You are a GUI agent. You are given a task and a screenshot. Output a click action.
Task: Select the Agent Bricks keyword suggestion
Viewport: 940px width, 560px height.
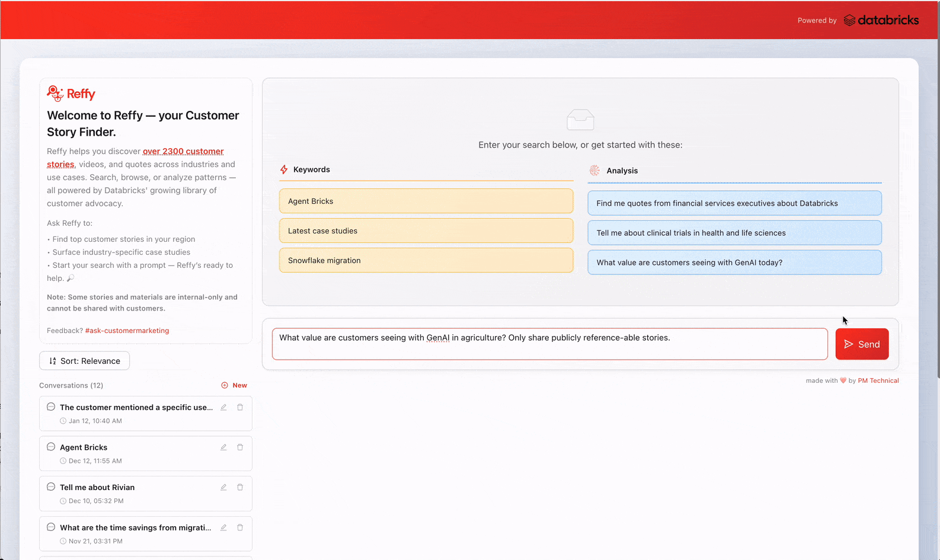tap(426, 201)
